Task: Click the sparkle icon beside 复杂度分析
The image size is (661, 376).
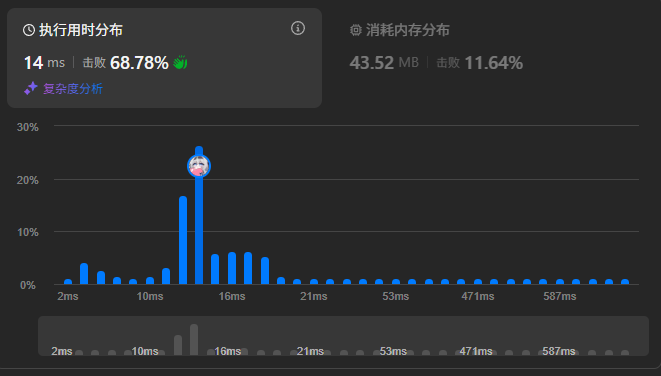Action: point(31,89)
